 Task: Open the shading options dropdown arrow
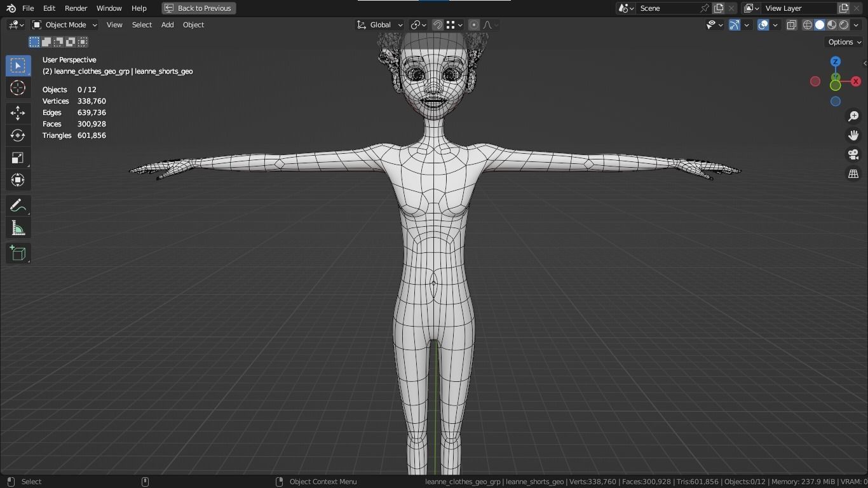pyautogui.click(x=856, y=25)
